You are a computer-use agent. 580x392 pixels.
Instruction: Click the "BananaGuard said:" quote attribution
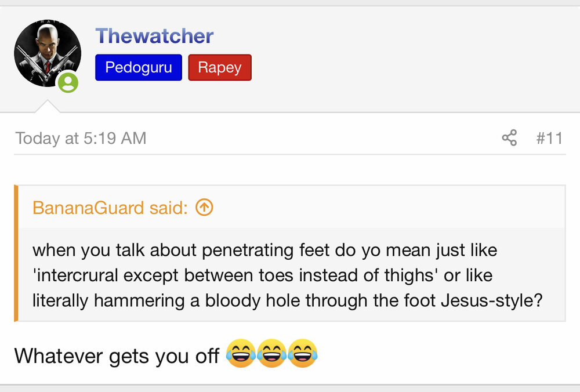pos(110,207)
